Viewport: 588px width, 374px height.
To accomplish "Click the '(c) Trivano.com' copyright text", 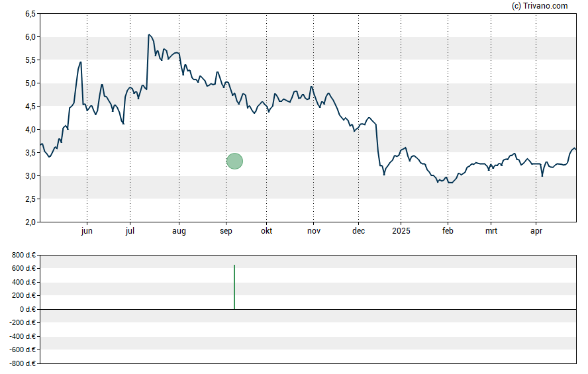I will 540,5.
